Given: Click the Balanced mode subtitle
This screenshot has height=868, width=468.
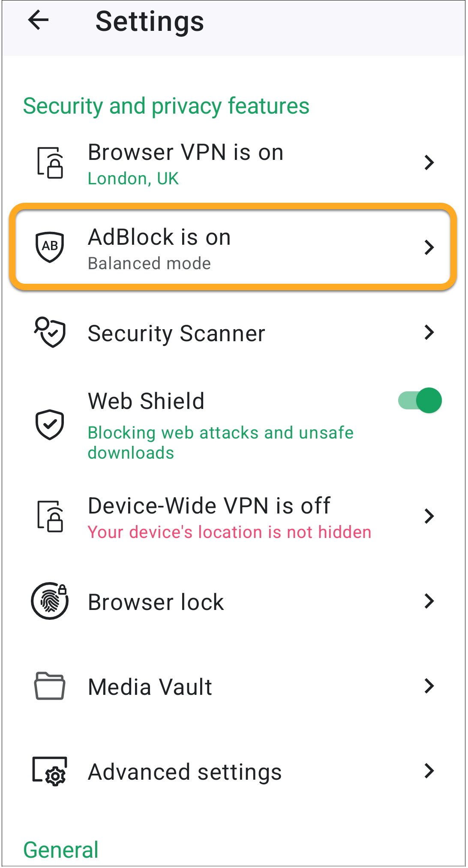Looking at the screenshot, I should tap(149, 263).
